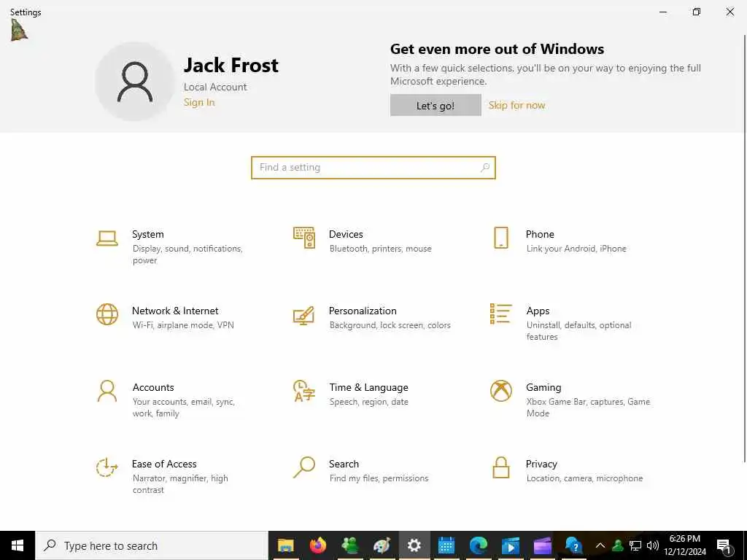Viewport: 747px width, 560px height.
Task: Click the Let's go! button
Action: (436, 105)
